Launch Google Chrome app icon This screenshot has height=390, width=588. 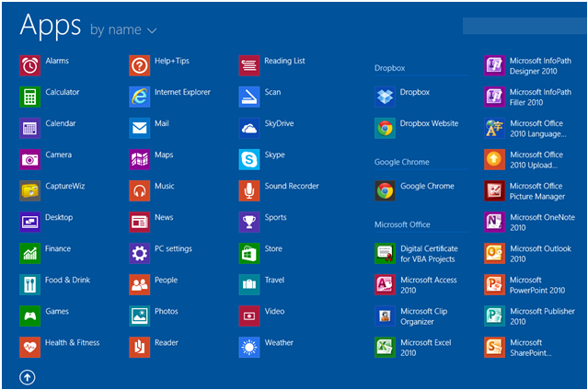pyautogui.click(x=385, y=191)
